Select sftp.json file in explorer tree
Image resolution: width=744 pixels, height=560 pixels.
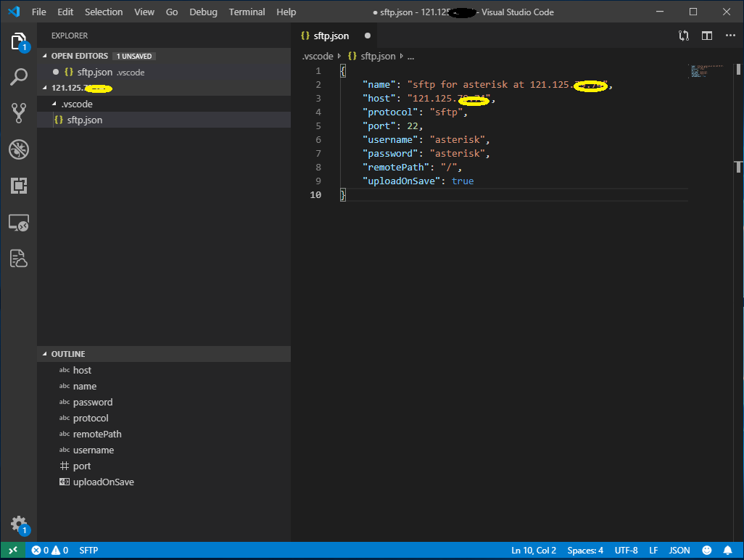pos(164,120)
